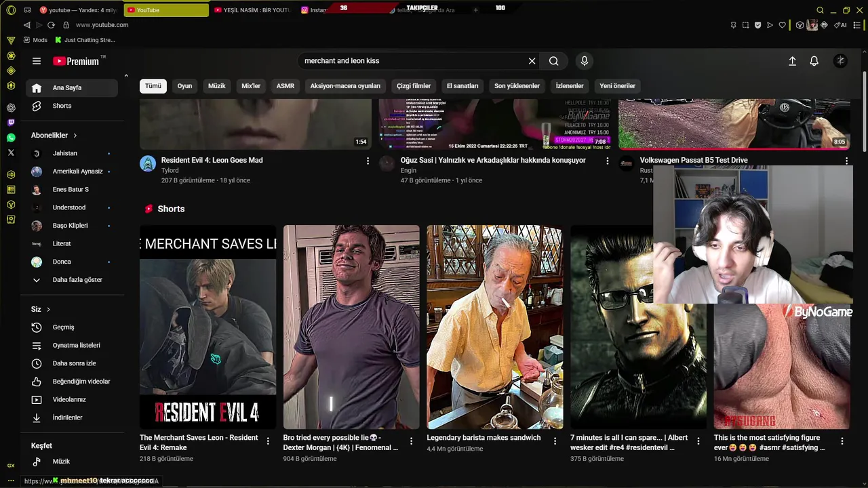Select the Mix'ler filter chip
Screen dimensions: 868x488
click(251, 86)
